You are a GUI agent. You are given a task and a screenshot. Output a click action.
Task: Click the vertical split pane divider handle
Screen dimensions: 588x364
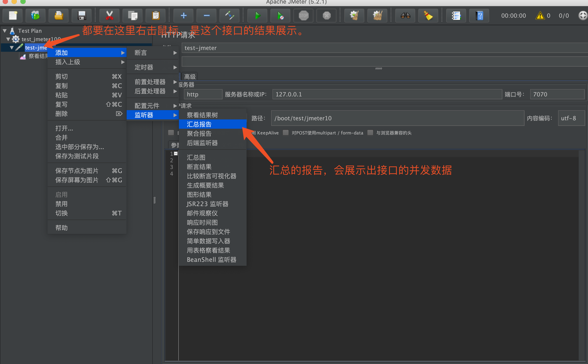coord(155,200)
